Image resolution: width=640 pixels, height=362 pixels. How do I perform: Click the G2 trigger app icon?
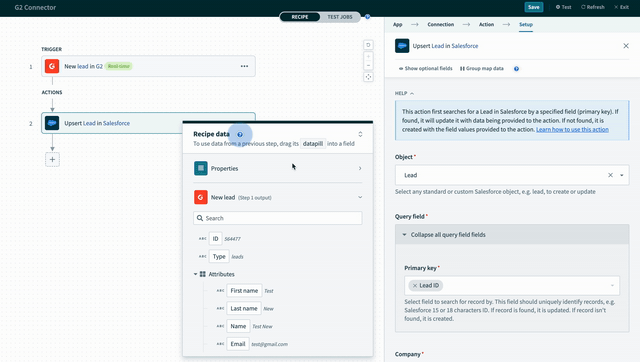(52, 66)
